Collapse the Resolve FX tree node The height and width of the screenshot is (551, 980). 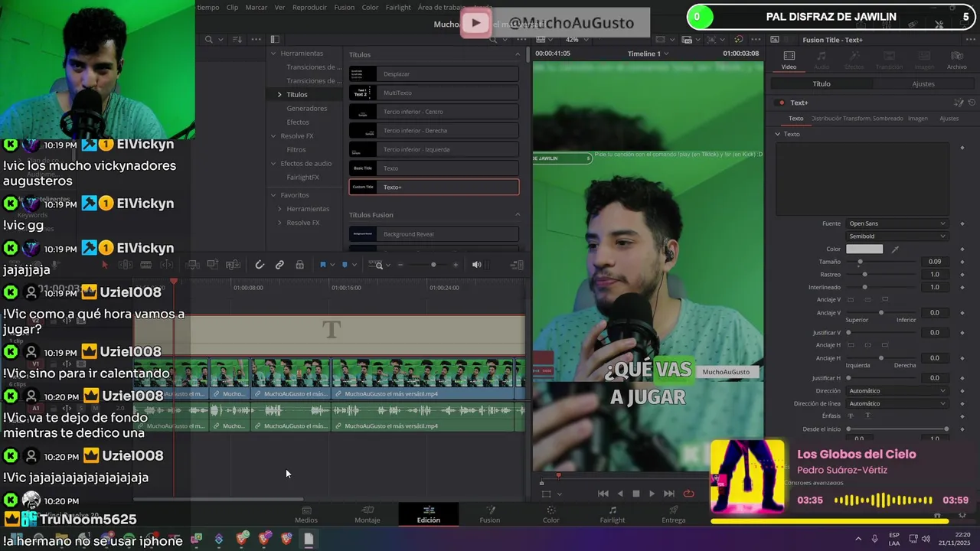tap(273, 136)
